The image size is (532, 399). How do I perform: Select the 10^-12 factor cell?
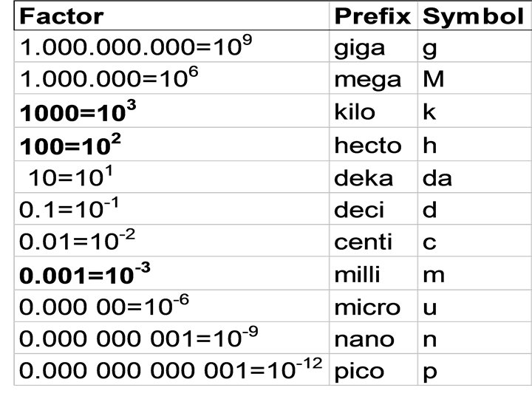pos(171,369)
